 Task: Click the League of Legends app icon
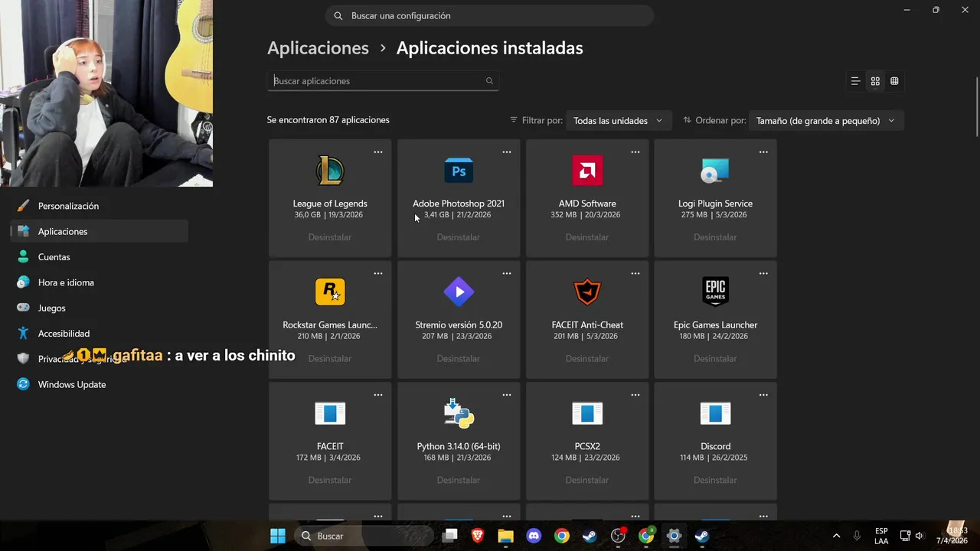[330, 170]
